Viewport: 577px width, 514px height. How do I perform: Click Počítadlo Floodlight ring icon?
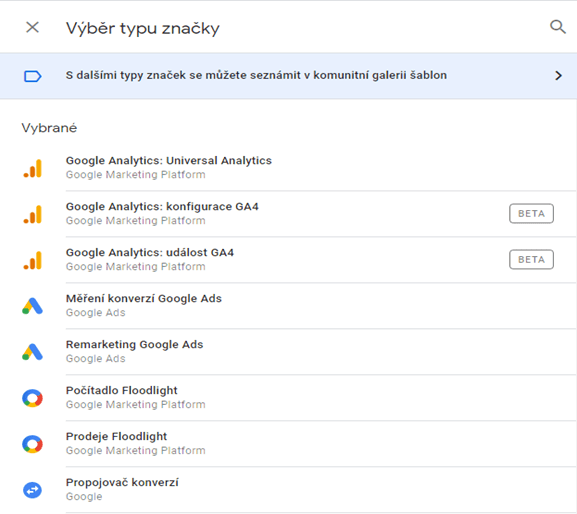pyautogui.click(x=32, y=398)
